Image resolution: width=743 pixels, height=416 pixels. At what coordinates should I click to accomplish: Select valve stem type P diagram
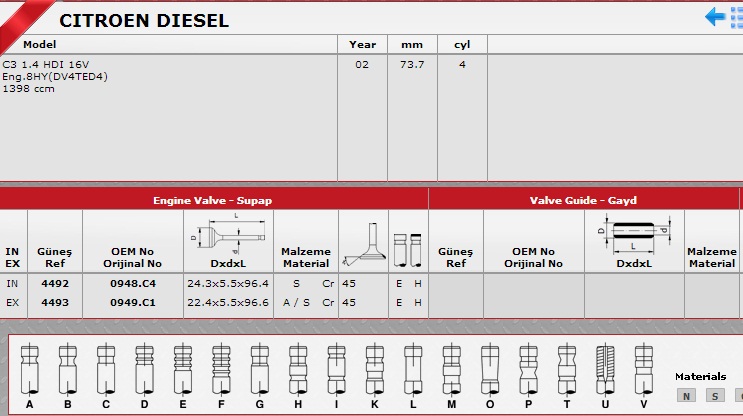[527, 369]
